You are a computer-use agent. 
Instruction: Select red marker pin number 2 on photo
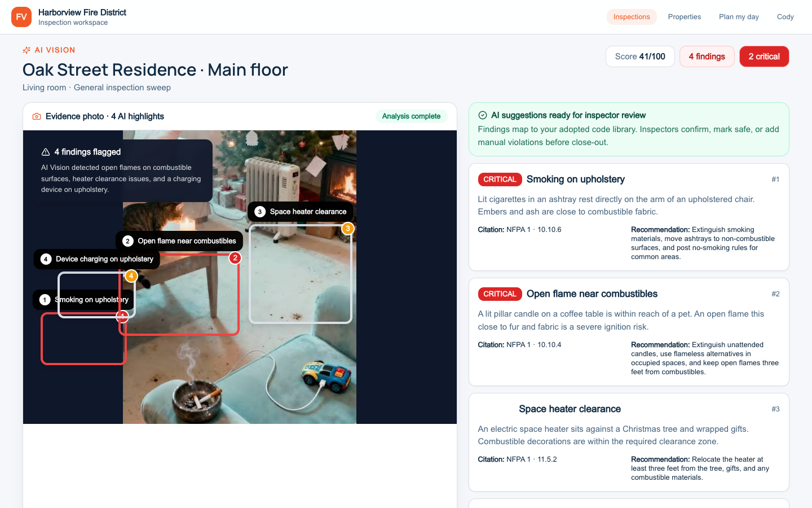pos(235,258)
